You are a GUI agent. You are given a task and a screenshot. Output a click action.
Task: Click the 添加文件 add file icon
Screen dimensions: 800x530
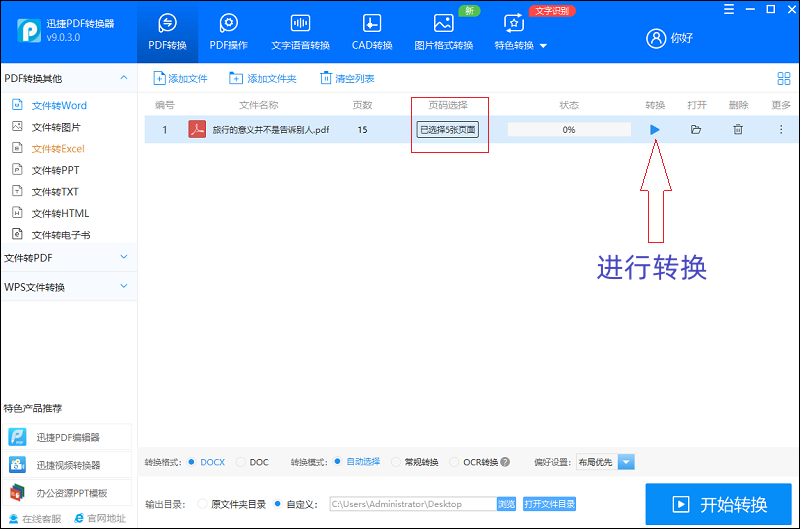point(159,79)
